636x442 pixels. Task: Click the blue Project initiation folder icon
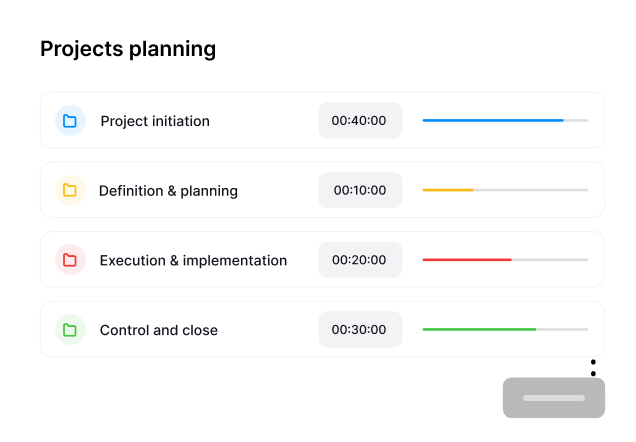pyautogui.click(x=70, y=120)
